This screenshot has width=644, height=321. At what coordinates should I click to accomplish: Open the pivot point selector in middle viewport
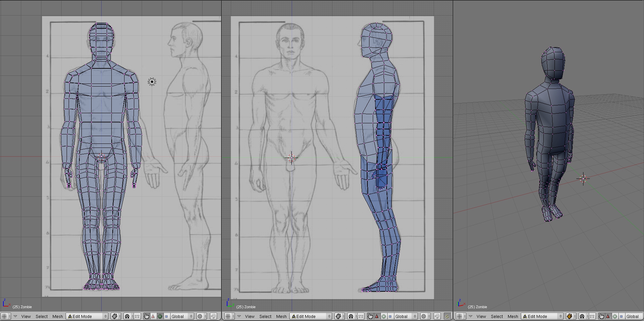(x=352, y=316)
